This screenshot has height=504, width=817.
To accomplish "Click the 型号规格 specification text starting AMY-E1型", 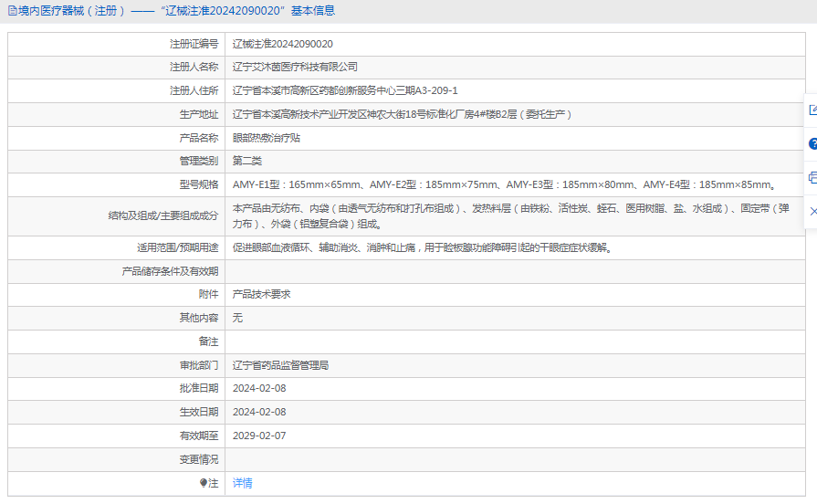I will point(503,184).
